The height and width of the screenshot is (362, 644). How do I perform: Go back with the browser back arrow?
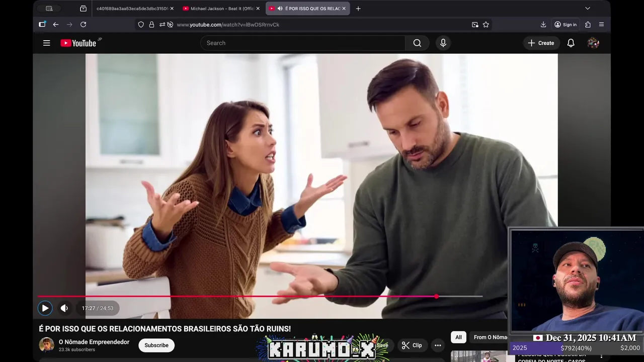[56, 25]
